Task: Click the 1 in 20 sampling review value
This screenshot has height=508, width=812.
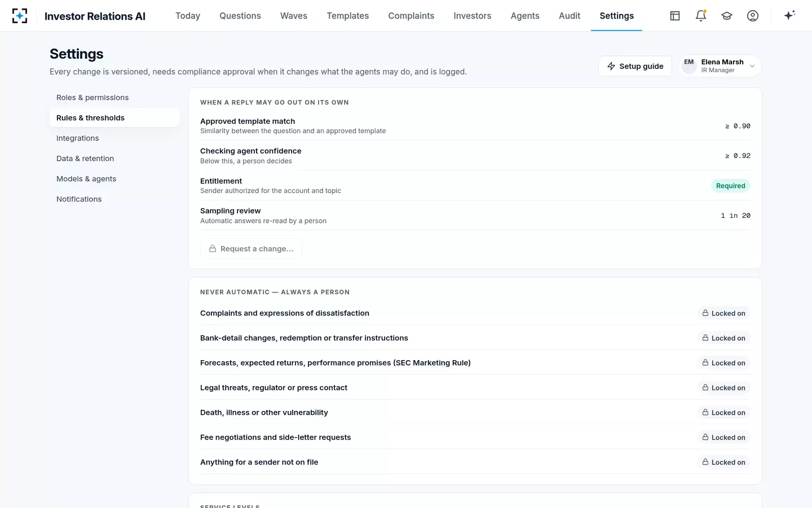Action: click(x=735, y=216)
